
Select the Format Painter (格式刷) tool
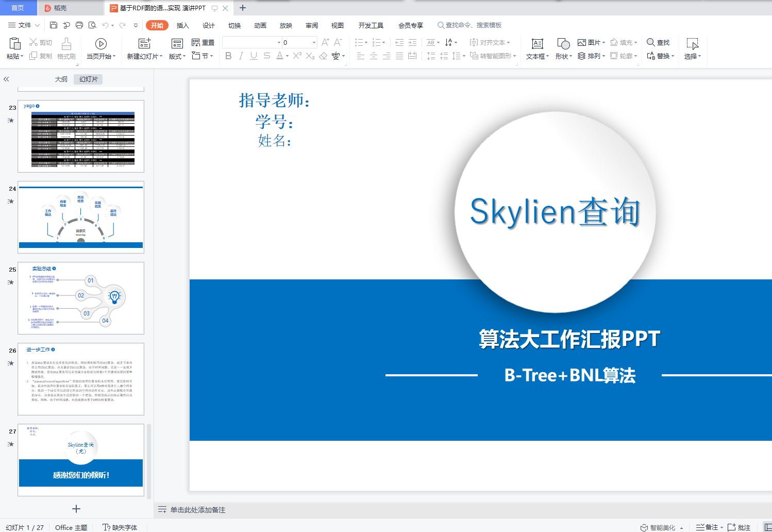point(66,49)
